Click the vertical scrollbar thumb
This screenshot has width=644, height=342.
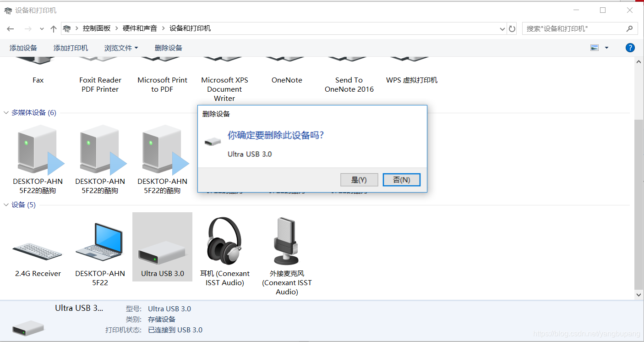(639, 204)
